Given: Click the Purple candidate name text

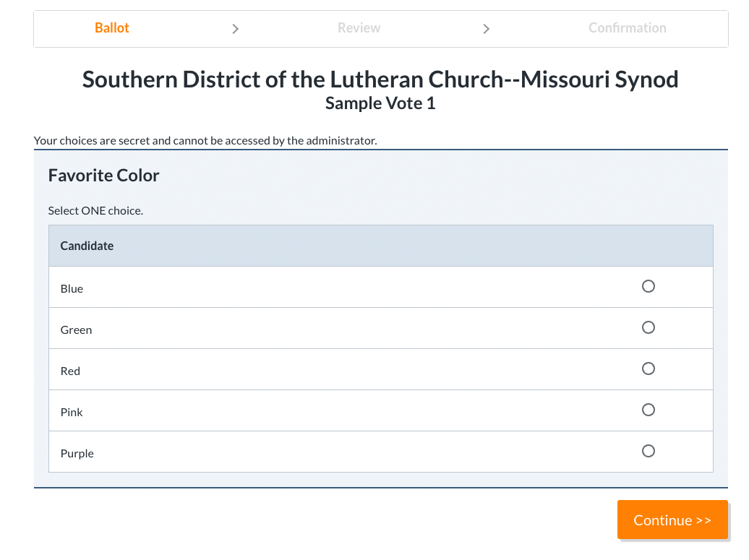Looking at the screenshot, I should pos(77,453).
